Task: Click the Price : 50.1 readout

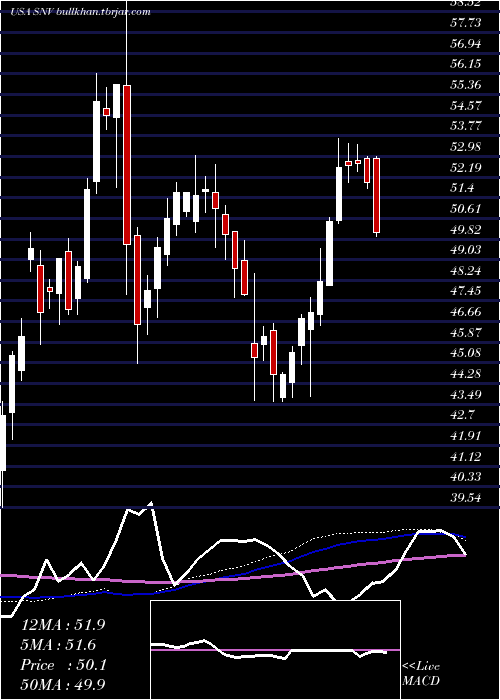Action: tap(63, 665)
